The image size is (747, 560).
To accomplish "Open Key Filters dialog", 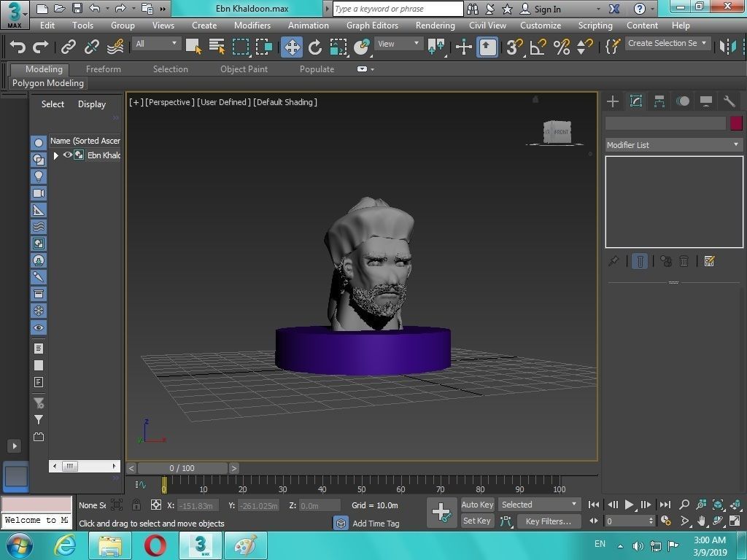I will point(549,521).
